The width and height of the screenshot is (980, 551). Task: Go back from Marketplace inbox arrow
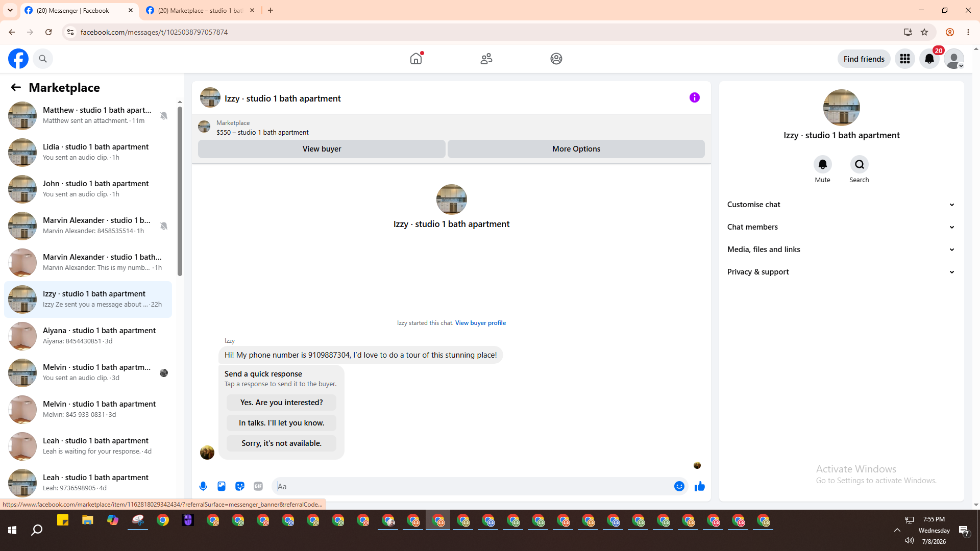[x=16, y=87]
